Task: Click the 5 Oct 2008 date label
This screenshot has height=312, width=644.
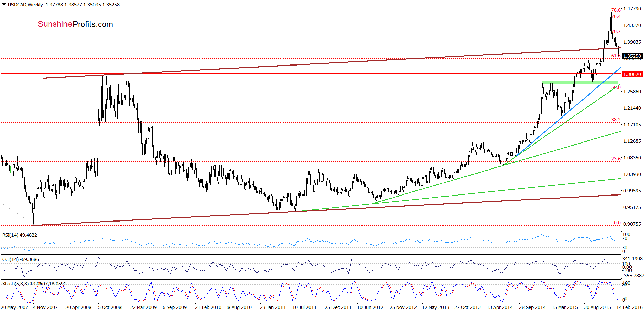Action: (x=110, y=307)
